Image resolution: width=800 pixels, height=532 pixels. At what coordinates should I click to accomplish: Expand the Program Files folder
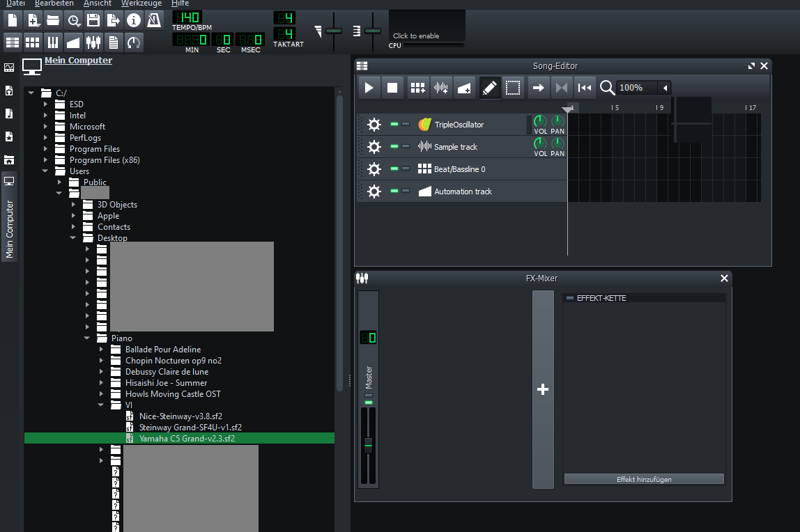click(x=45, y=149)
